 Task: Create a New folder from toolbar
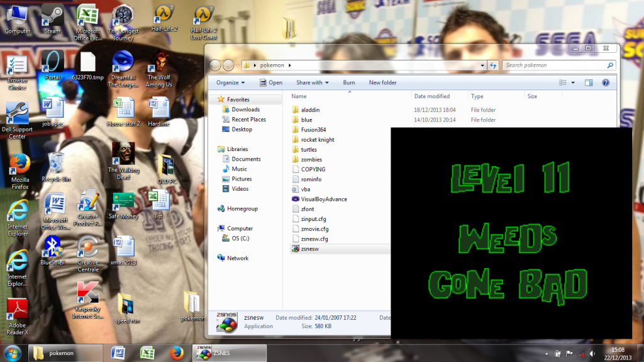click(x=382, y=82)
